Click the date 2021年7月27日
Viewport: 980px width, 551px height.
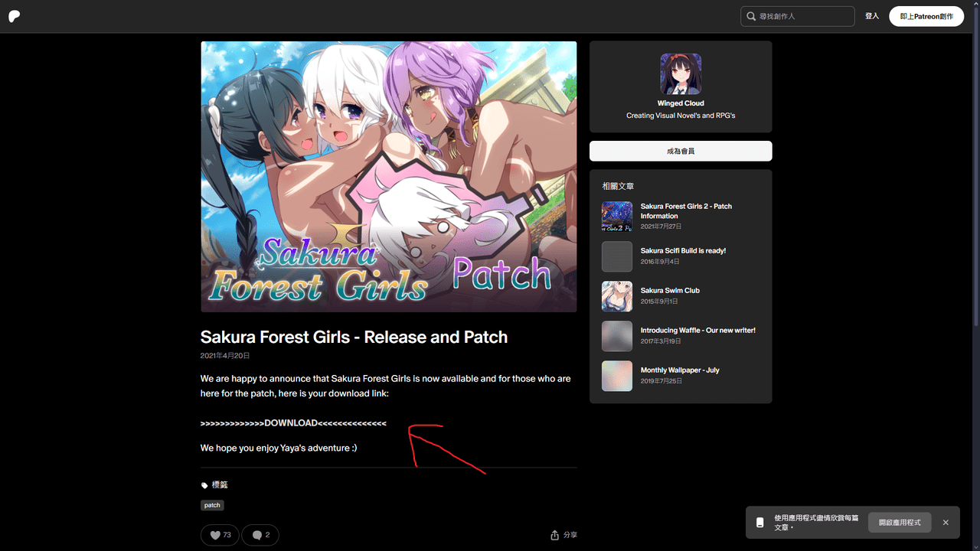click(661, 227)
